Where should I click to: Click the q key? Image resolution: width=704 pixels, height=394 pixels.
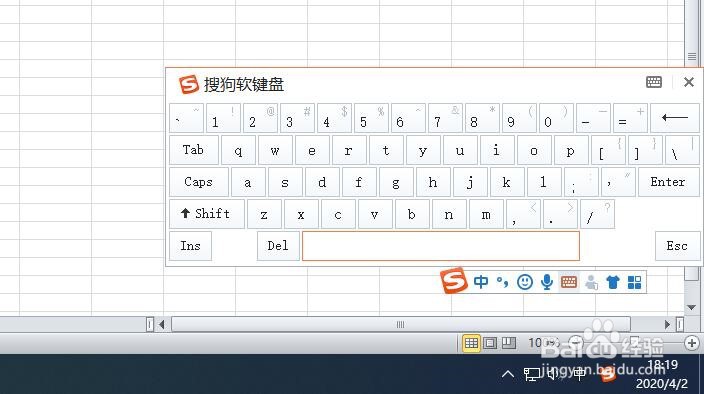point(238,150)
